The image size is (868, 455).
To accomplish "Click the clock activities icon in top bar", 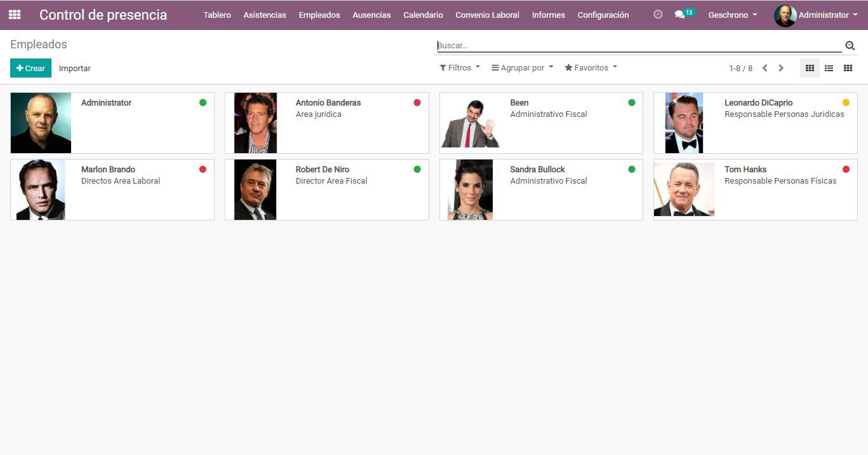I will pos(658,15).
